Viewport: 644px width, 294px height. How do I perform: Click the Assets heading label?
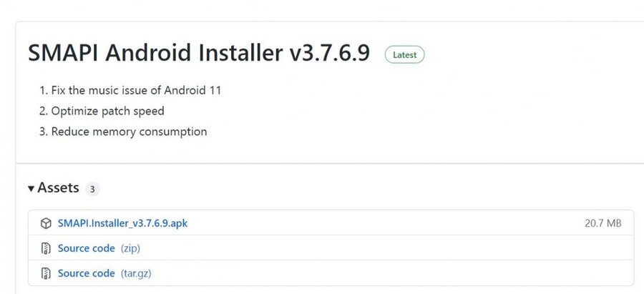click(58, 188)
